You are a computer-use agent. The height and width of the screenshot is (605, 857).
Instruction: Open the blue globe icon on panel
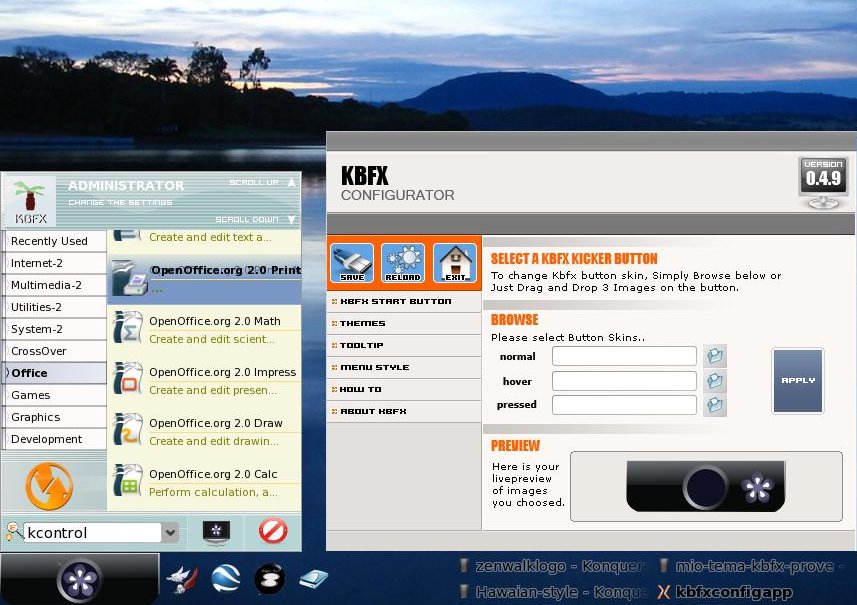(226, 578)
